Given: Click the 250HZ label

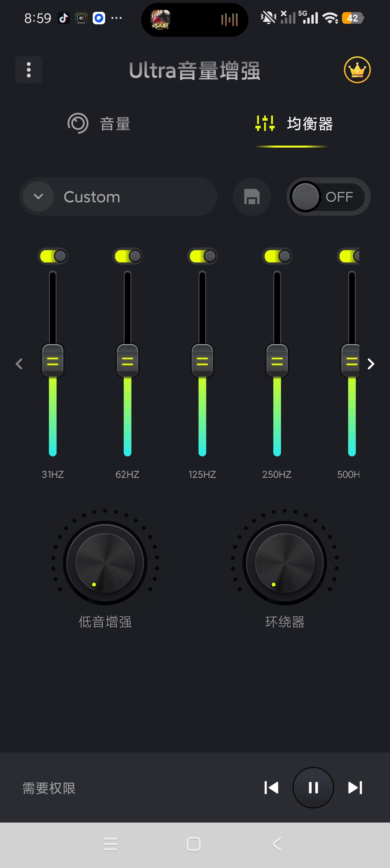Looking at the screenshot, I should [x=277, y=474].
